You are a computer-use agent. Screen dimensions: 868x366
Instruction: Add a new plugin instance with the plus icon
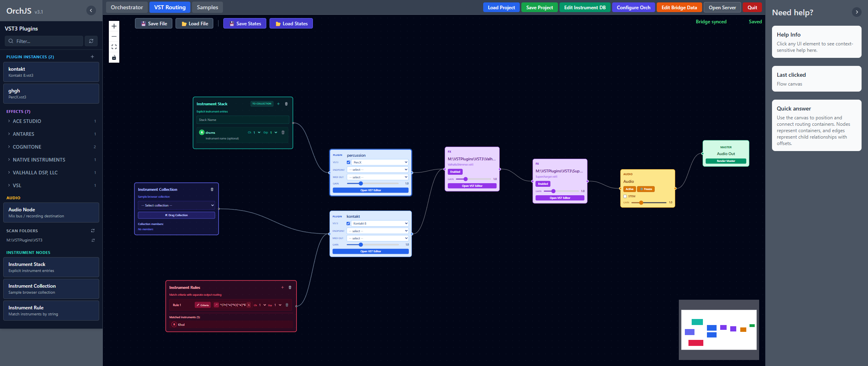click(92, 57)
